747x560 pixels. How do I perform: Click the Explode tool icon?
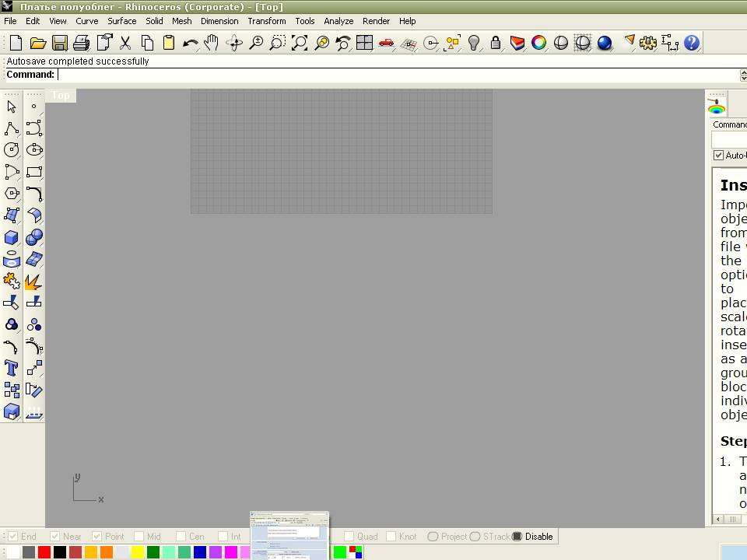33,282
